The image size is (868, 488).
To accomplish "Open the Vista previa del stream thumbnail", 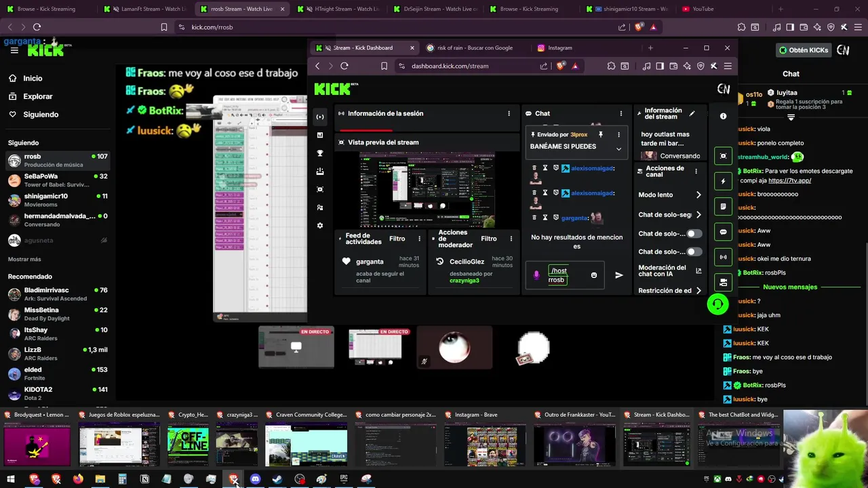I will pyautogui.click(x=427, y=190).
